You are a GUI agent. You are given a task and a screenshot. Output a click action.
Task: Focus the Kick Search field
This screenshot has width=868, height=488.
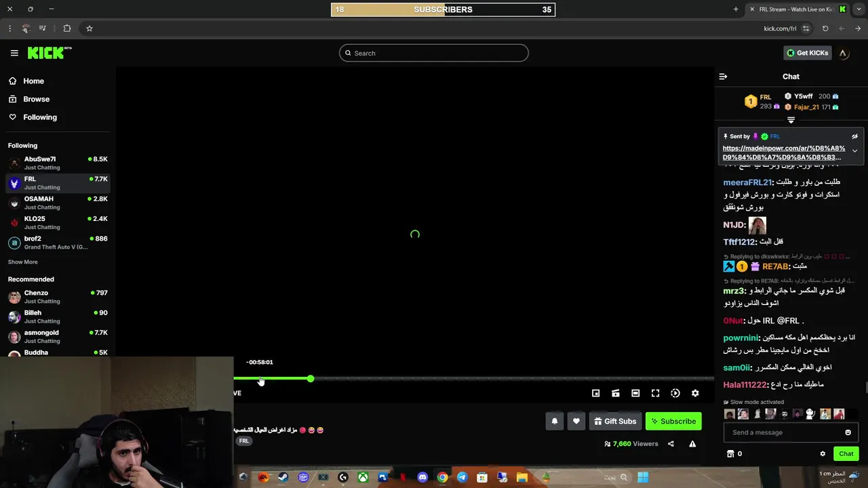[x=434, y=53]
